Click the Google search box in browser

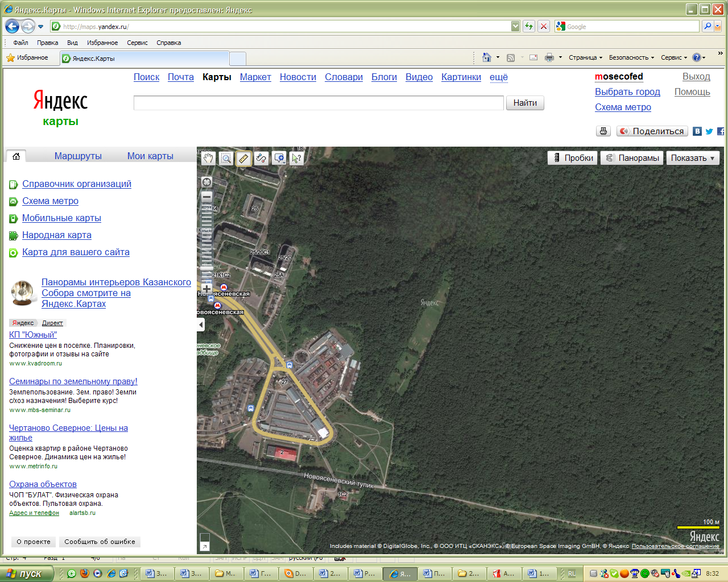(x=627, y=26)
